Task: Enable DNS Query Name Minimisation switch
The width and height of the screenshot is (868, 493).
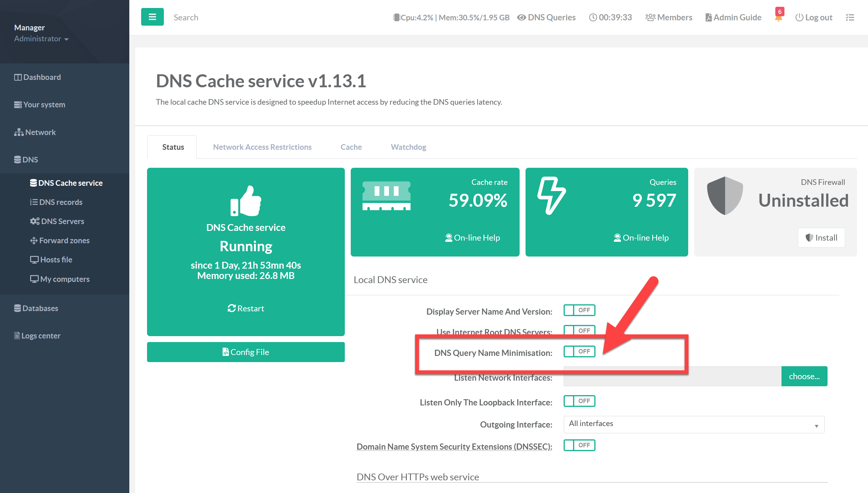Action: pyautogui.click(x=579, y=351)
